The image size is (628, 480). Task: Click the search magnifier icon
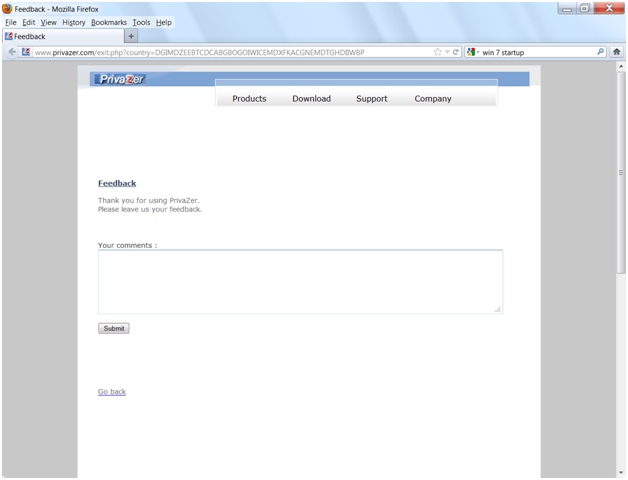[x=600, y=52]
